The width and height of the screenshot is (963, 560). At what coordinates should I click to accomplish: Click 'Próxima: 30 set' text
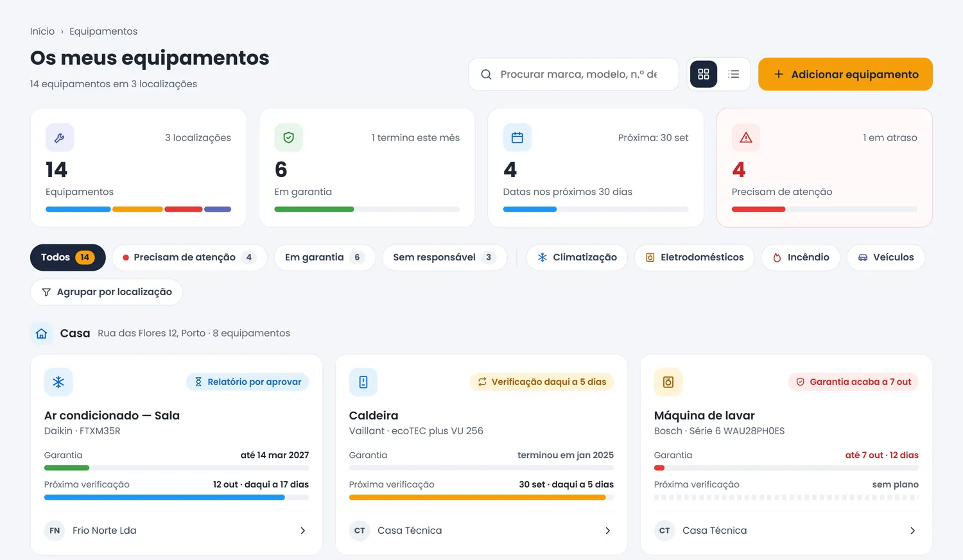point(653,138)
